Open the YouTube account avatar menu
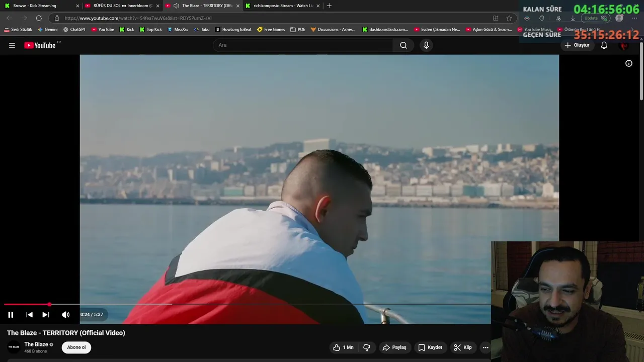 click(624, 45)
